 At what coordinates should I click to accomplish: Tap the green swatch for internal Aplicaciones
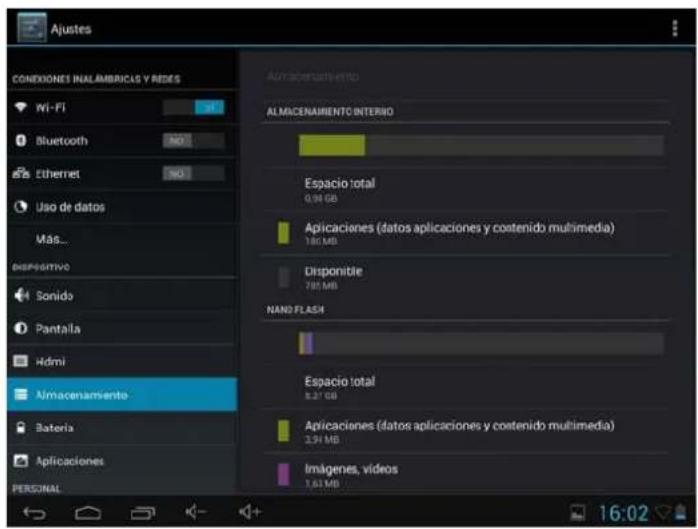coord(283,233)
